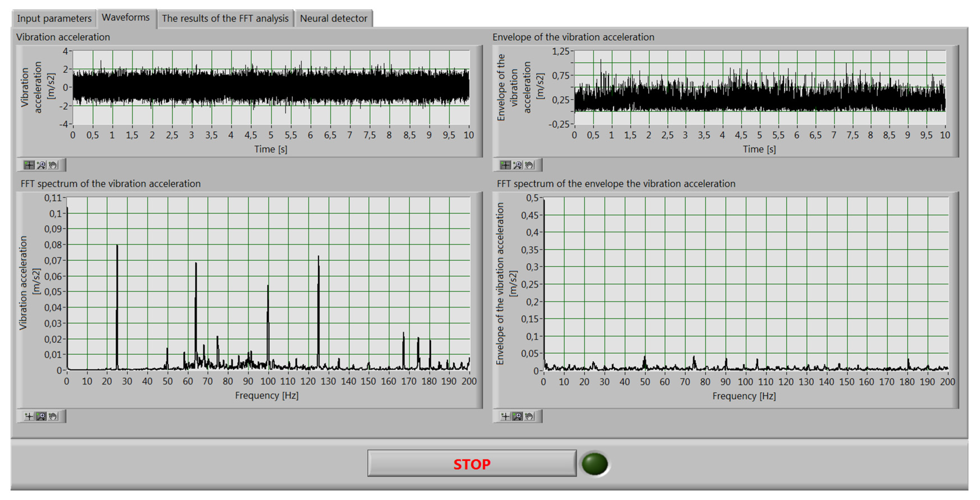Switch to the Neural detector tab

click(x=333, y=18)
